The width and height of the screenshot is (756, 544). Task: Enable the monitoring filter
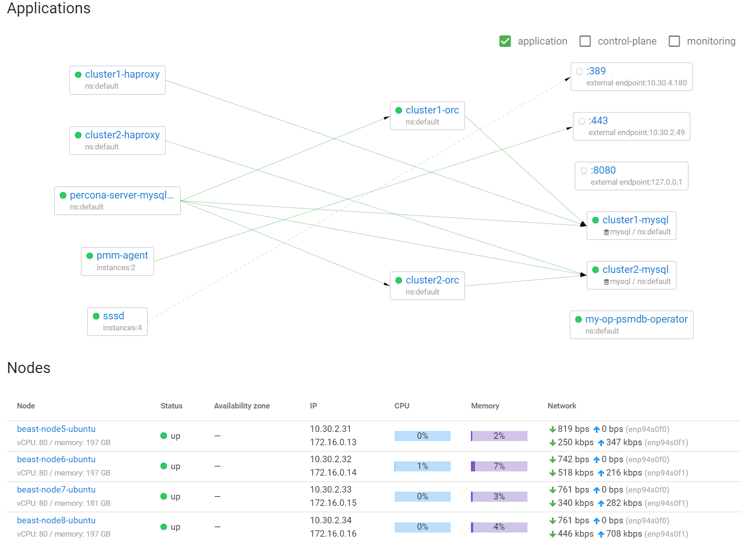click(674, 41)
